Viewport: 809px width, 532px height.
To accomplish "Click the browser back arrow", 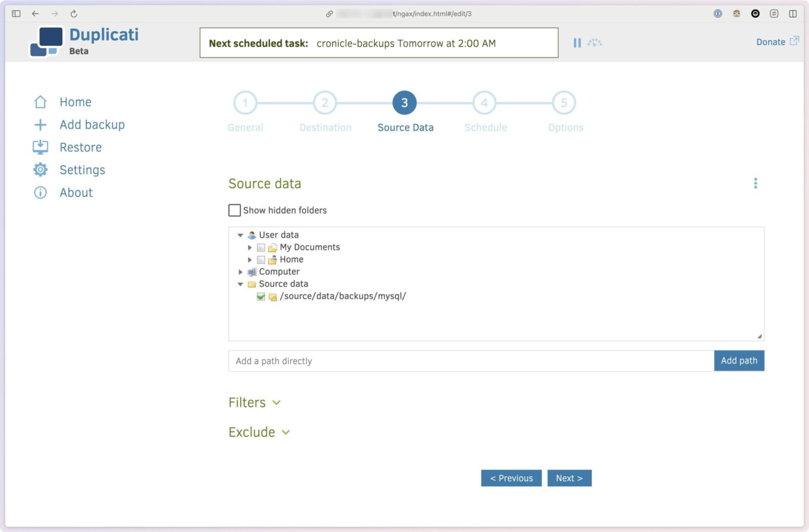I will (35, 14).
